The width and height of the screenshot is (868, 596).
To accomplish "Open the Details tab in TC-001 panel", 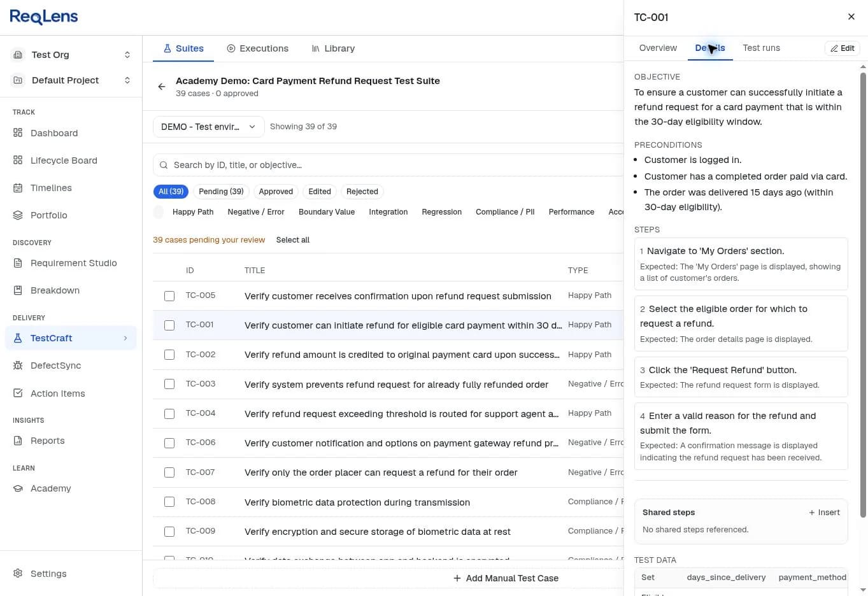I will (x=710, y=48).
